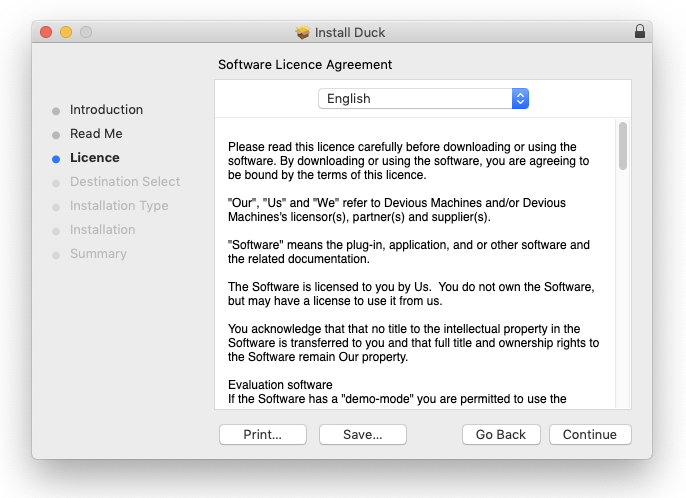Click the Save... button
The width and height of the screenshot is (686, 498).
tap(363, 435)
